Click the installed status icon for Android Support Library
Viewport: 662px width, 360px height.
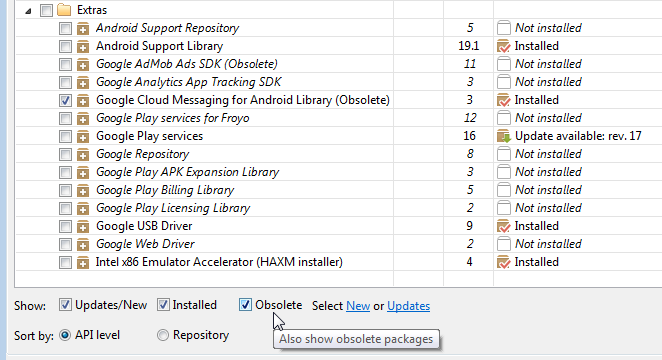(x=504, y=46)
